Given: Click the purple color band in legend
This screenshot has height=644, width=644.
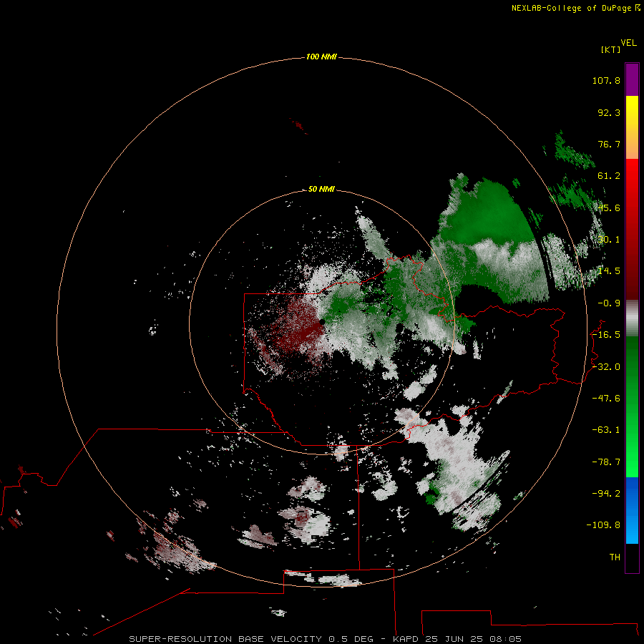Looking at the screenshot, I should (632, 80).
